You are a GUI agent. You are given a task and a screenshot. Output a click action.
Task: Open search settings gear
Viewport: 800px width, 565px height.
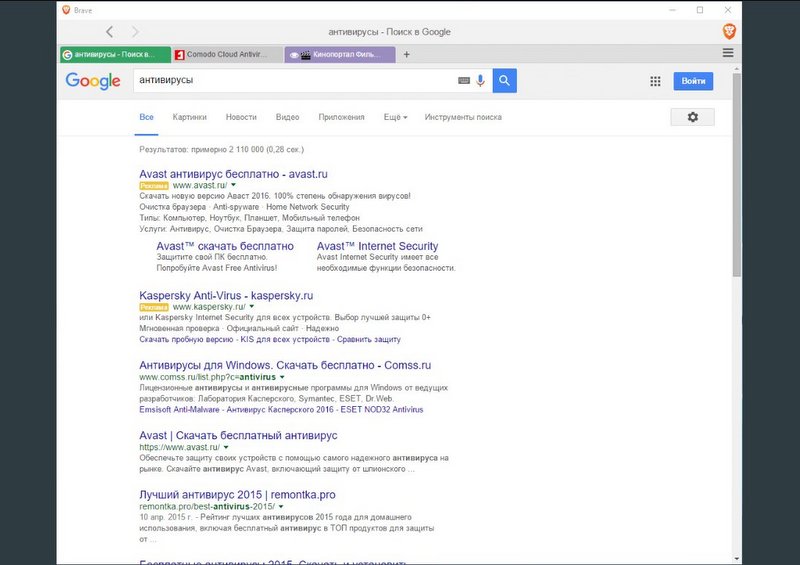click(x=692, y=117)
